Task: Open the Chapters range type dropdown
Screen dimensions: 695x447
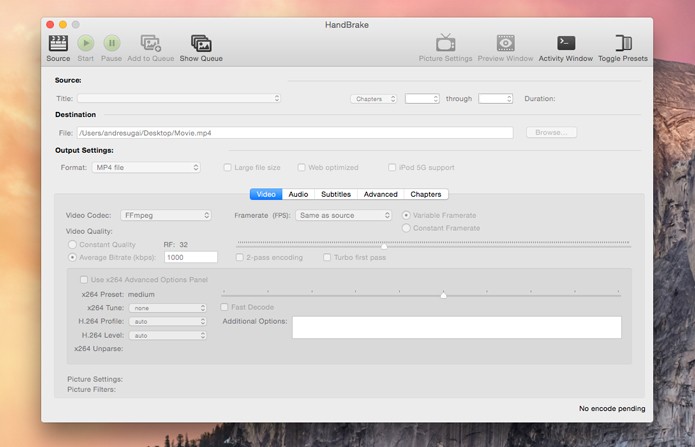Action: point(374,99)
